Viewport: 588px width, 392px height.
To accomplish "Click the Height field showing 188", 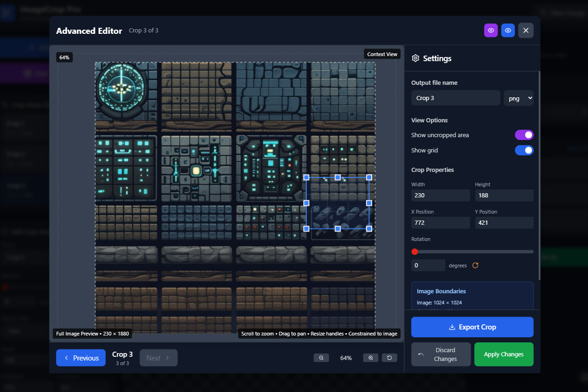I will [504, 196].
